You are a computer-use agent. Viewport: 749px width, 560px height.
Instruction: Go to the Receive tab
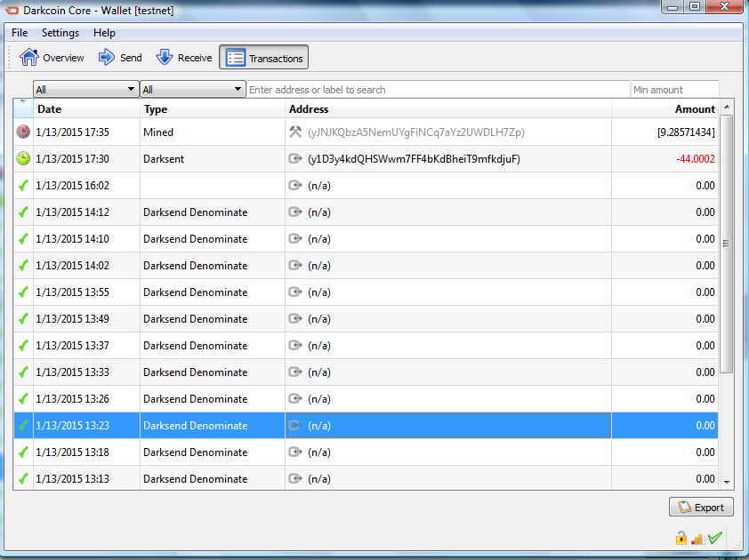pos(184,58)
